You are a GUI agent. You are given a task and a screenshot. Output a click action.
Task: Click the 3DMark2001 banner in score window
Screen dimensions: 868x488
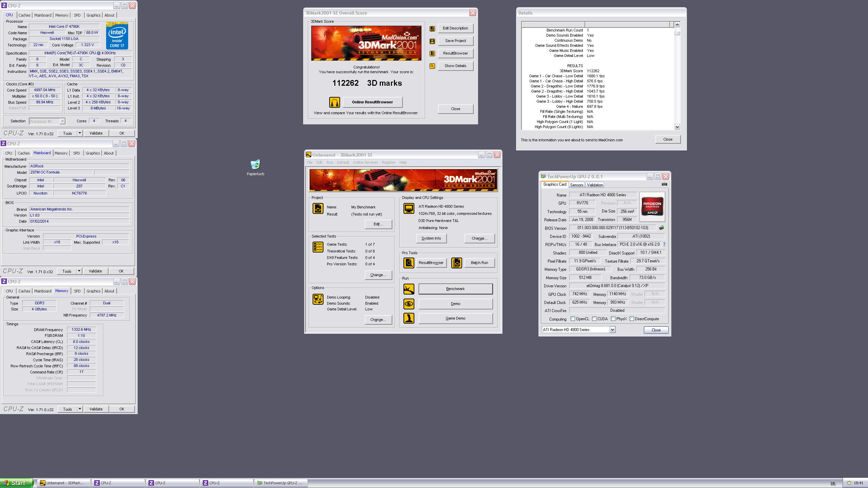click(366, 43)
